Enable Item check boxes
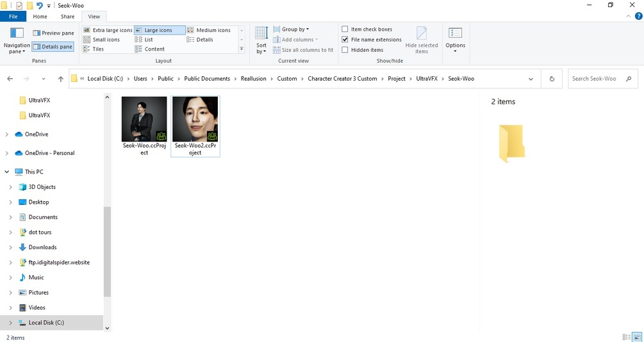 345,29
